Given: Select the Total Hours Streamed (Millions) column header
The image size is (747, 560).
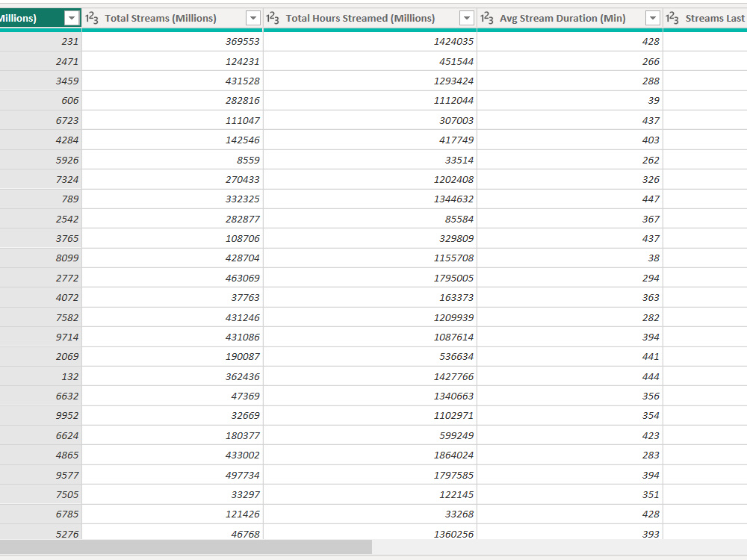Looking at the screenshot, I should [x=371, y=19].
